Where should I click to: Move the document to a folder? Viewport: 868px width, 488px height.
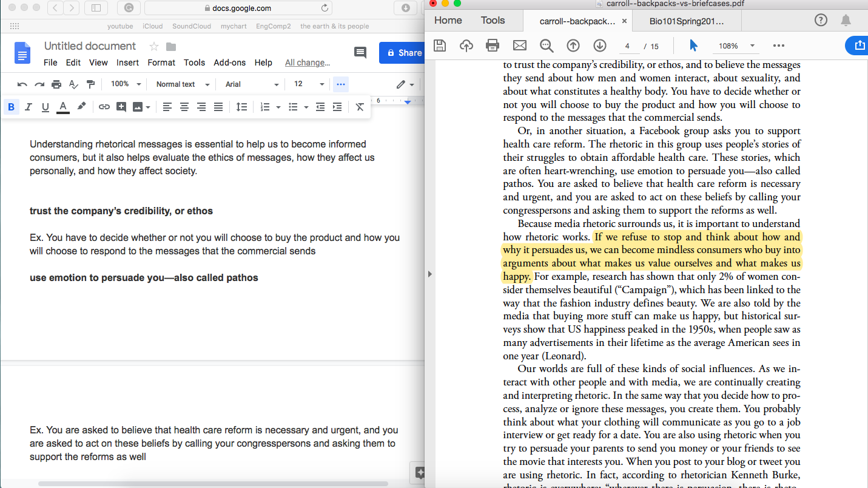(171, 47)
